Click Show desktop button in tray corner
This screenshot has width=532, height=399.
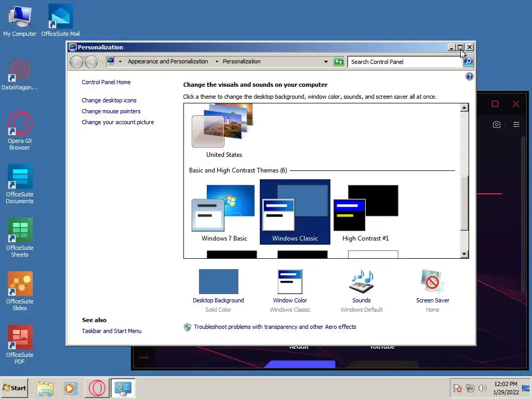[x=526, y=388]
